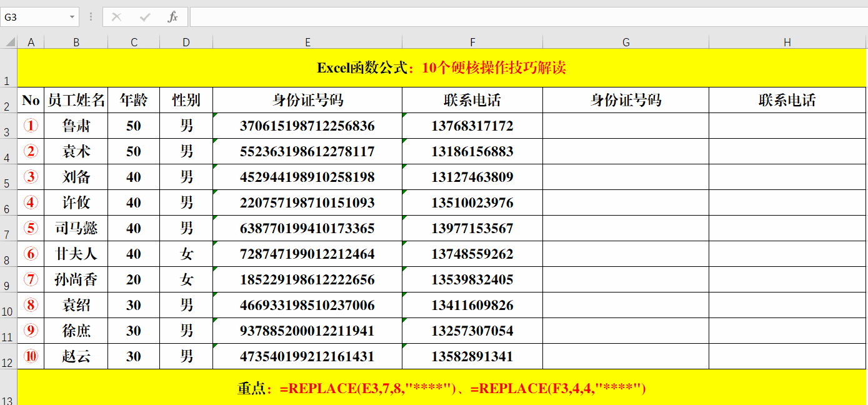Image resolution: width=868 pixels, height=405 pixels.
Task: Click the Insert Function (fx) icon
Action: click(x=173, y=17)
